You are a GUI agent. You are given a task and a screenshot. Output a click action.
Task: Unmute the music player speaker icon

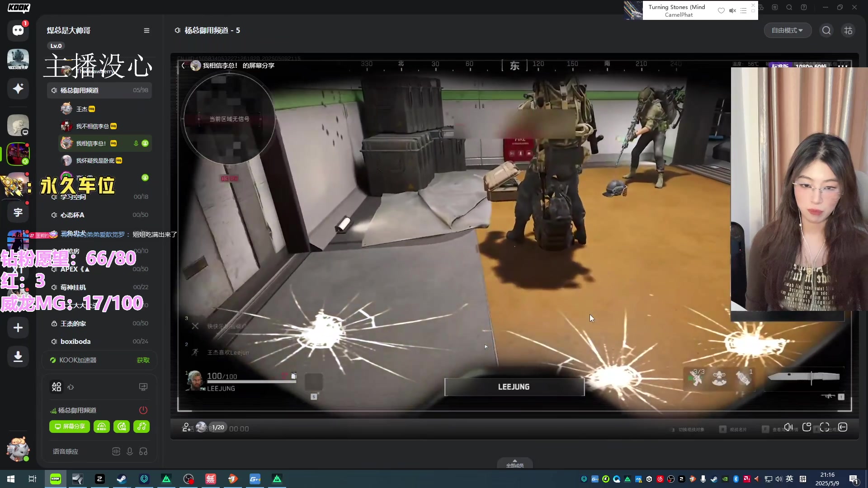(x=732, y=10)
